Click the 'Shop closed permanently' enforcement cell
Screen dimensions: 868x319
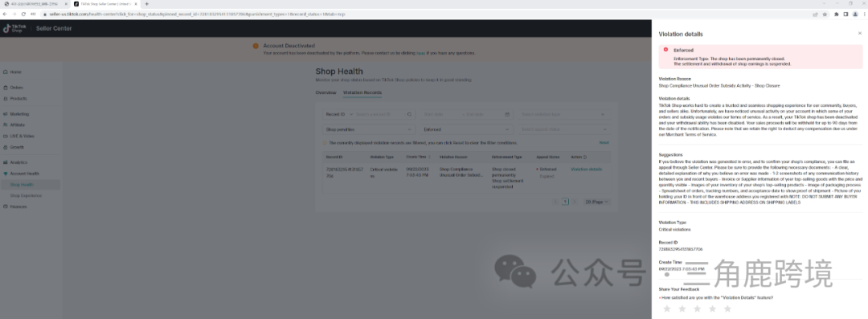click(x=507, y=178)
